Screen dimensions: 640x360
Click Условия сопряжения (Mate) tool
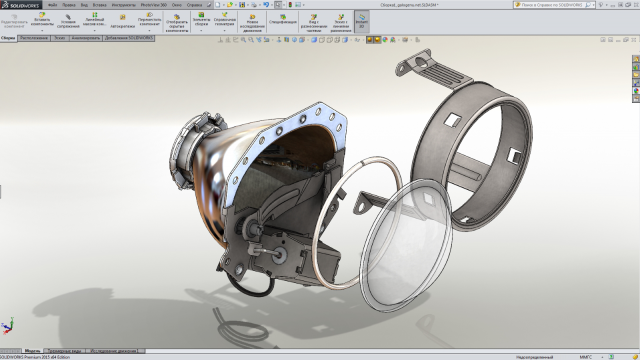click(x=68, y=21)
